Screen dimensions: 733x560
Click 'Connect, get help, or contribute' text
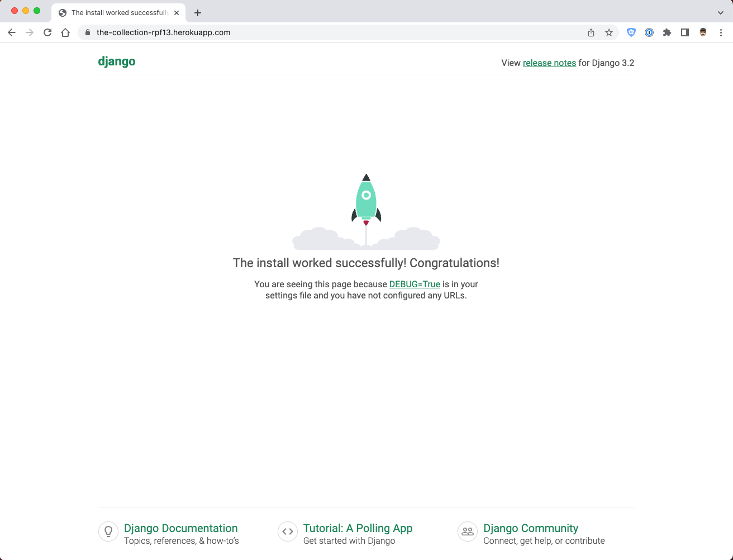(544, 541)
